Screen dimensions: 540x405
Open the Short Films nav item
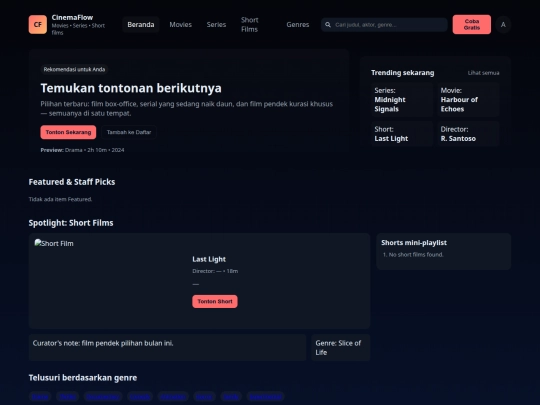tap(250, 24)
